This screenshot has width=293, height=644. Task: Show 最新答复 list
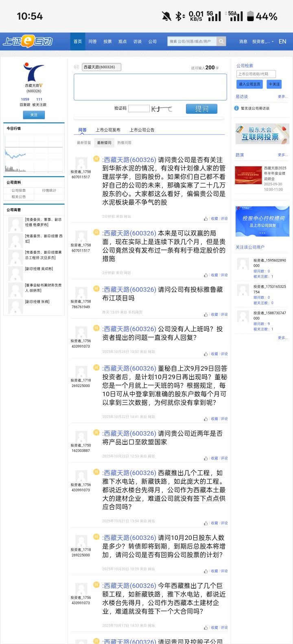[x=84, y=143]
